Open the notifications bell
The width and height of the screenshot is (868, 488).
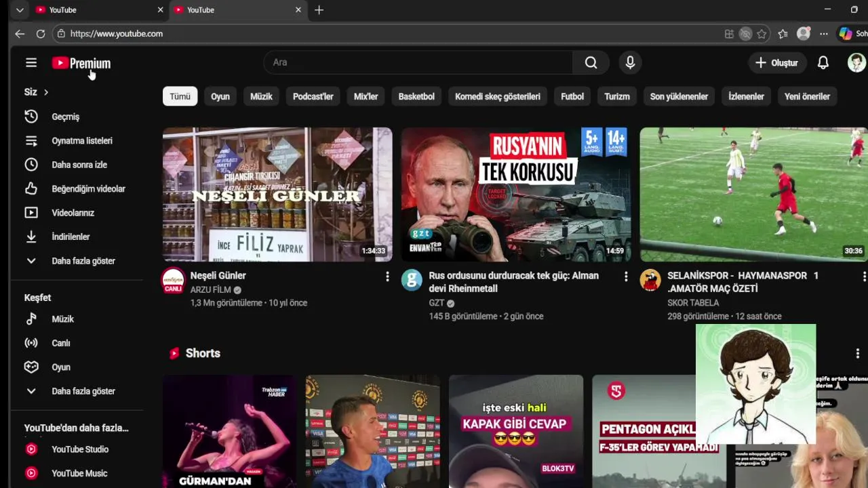tap(823, 62)
